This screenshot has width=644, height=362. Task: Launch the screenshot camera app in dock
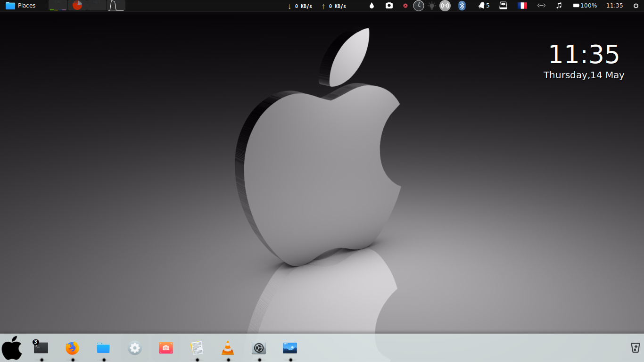coord(166,348)
